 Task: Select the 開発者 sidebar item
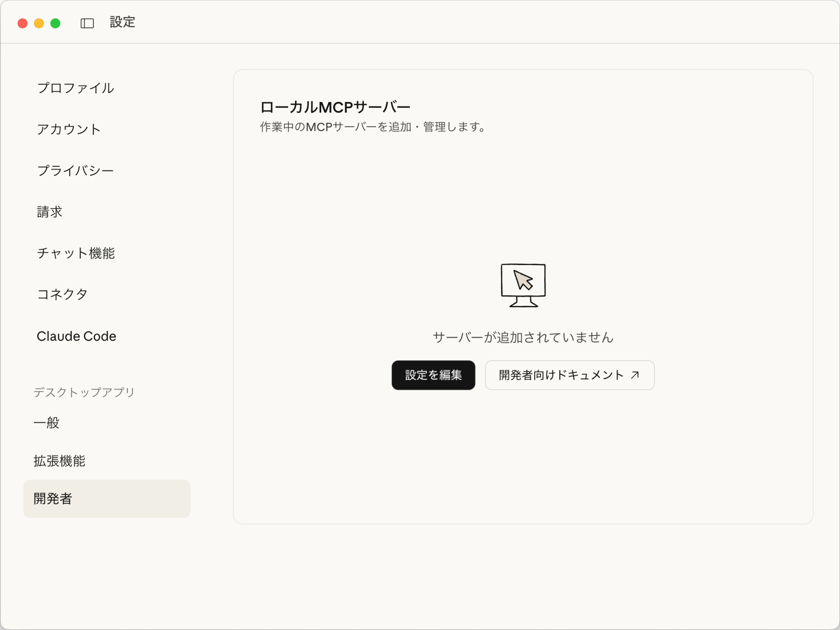(x=107, y=499)
